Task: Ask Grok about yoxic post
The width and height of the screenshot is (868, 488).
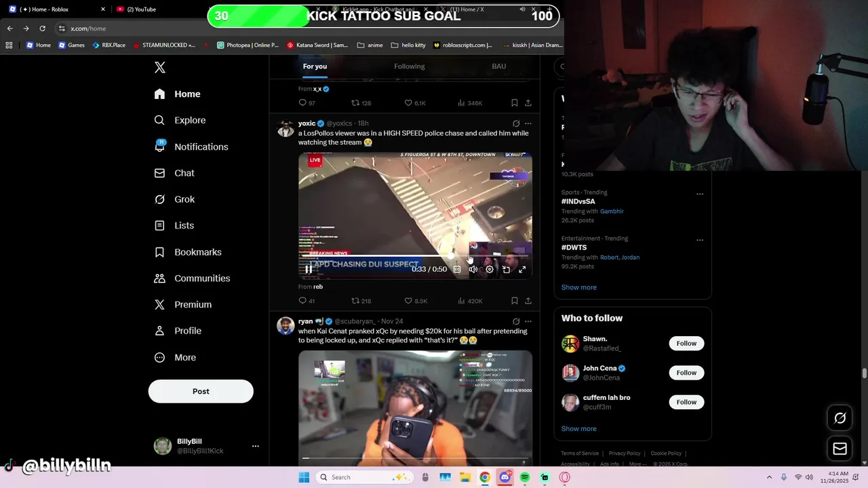Action: pyautogui.click(x=516, y=123)
